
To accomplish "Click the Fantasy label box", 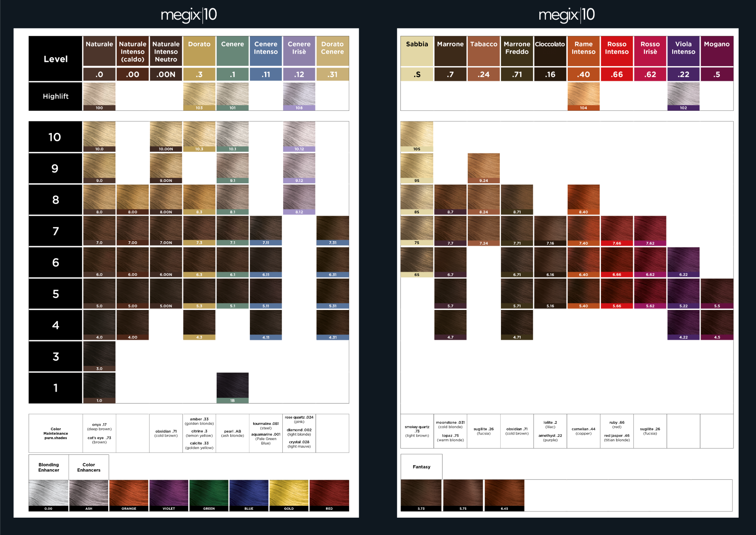I will click(x=422, y=467).
